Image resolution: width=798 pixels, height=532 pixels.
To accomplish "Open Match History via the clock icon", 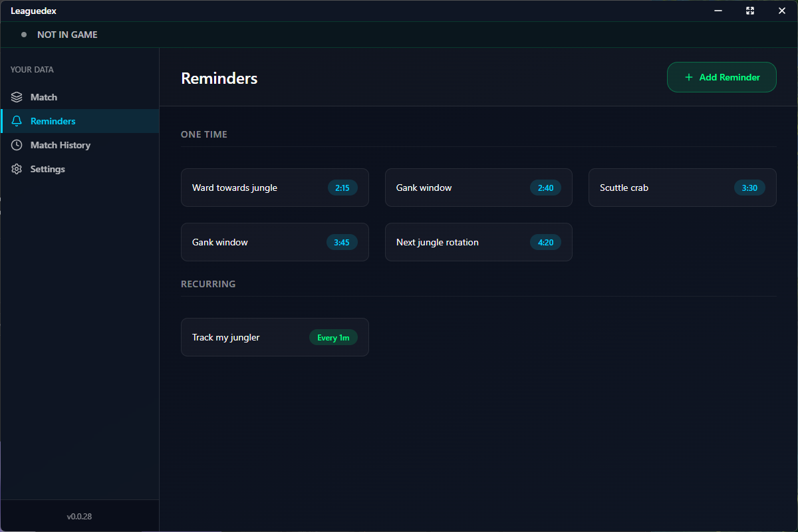I will coord(16,144).
